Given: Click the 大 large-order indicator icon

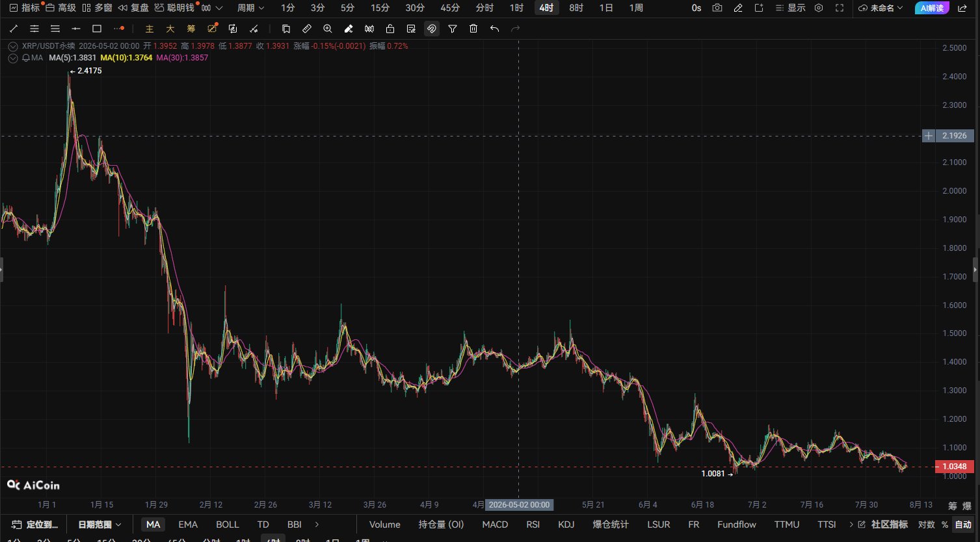Looking at the screenshot, I should click(x=170, y=29).
